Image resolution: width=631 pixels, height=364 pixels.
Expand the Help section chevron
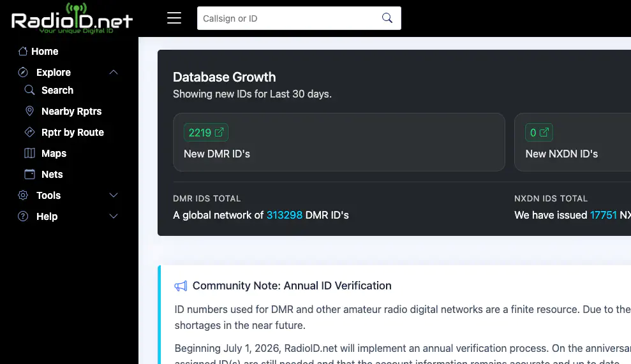click(114, 216)
